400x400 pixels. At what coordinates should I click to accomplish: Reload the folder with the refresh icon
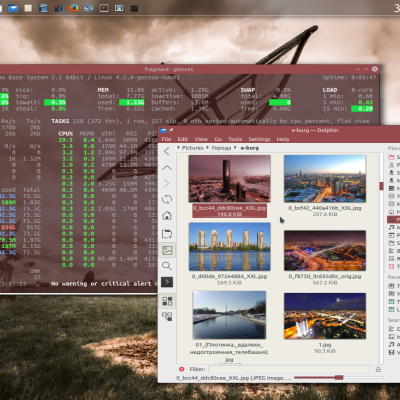coord(167,199)
